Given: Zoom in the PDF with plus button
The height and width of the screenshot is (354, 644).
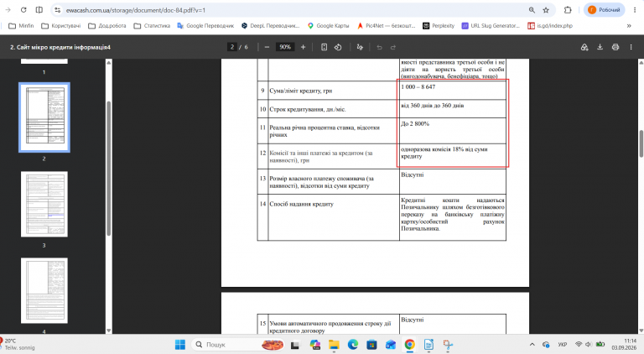Looking at the screenshot, I should [x=303, y=47].
